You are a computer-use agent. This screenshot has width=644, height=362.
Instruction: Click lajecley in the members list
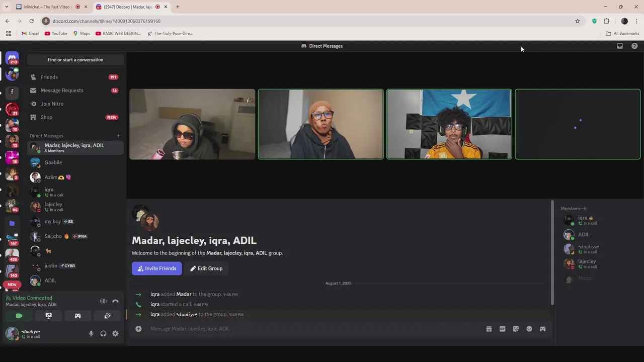[x=598, y=263]
